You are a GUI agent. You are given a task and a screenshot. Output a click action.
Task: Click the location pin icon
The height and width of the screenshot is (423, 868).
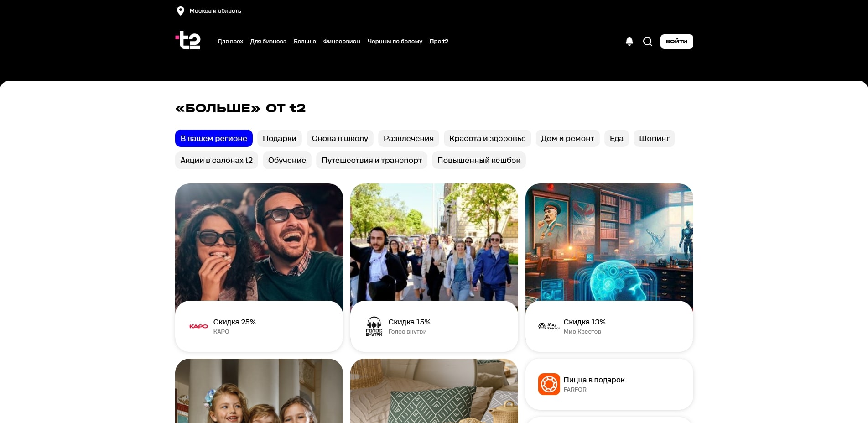[x=180, y=11]
